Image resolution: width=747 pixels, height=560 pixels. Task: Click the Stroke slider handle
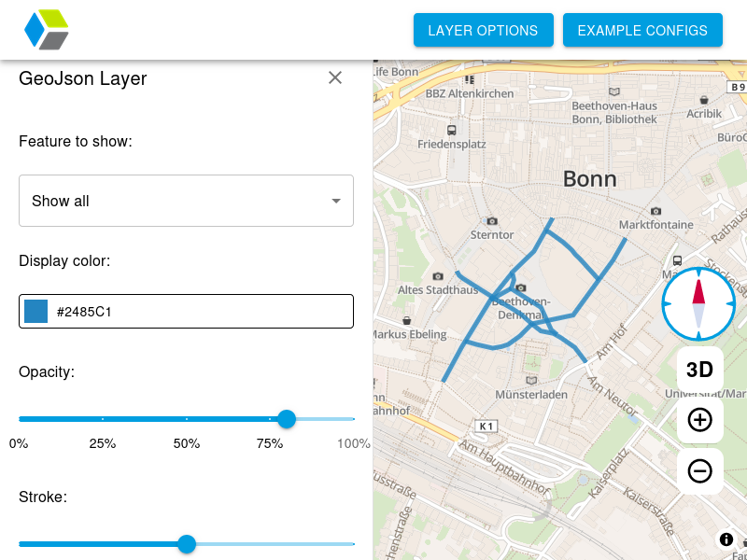click(x=187, y=544)
